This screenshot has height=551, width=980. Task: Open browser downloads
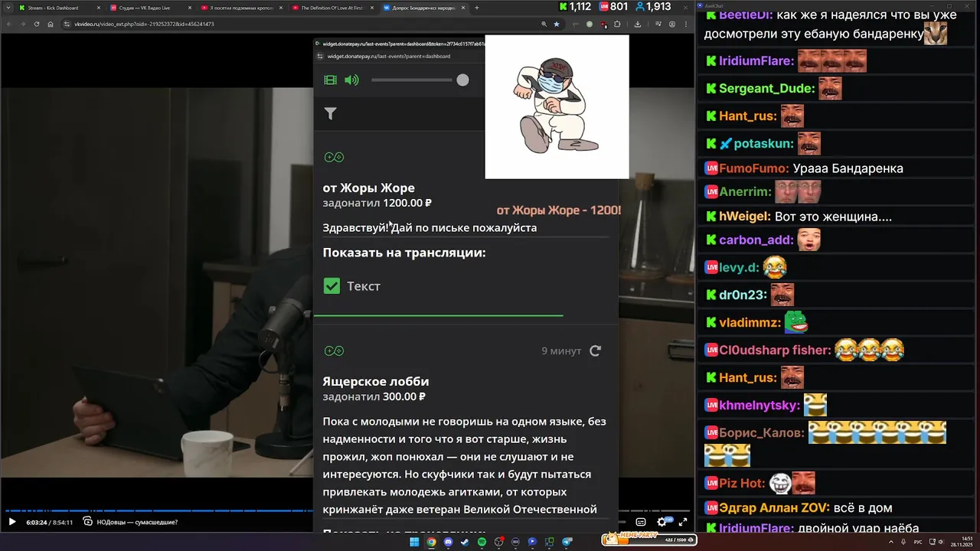[x=638, y=24]
